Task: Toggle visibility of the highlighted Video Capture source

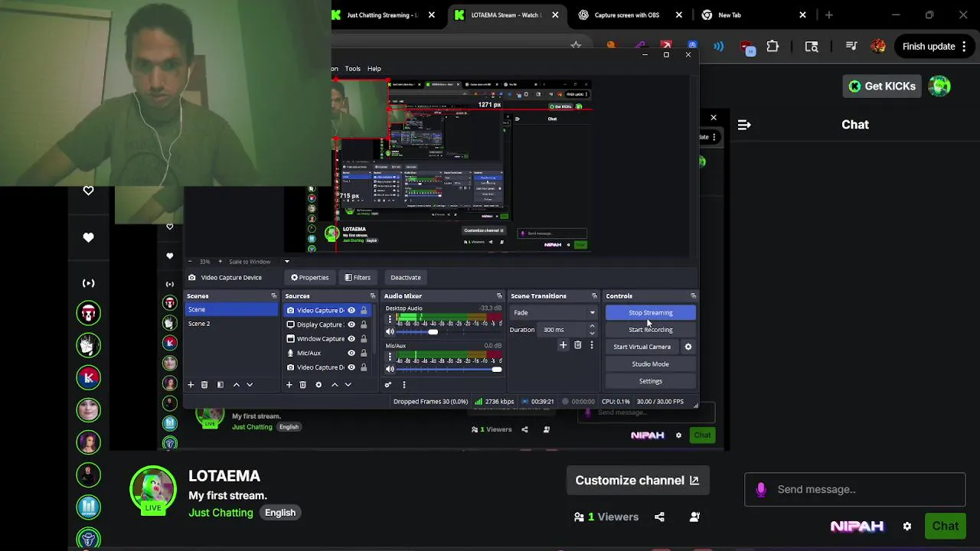Action: pyautogui.click(x=351, y=311)
